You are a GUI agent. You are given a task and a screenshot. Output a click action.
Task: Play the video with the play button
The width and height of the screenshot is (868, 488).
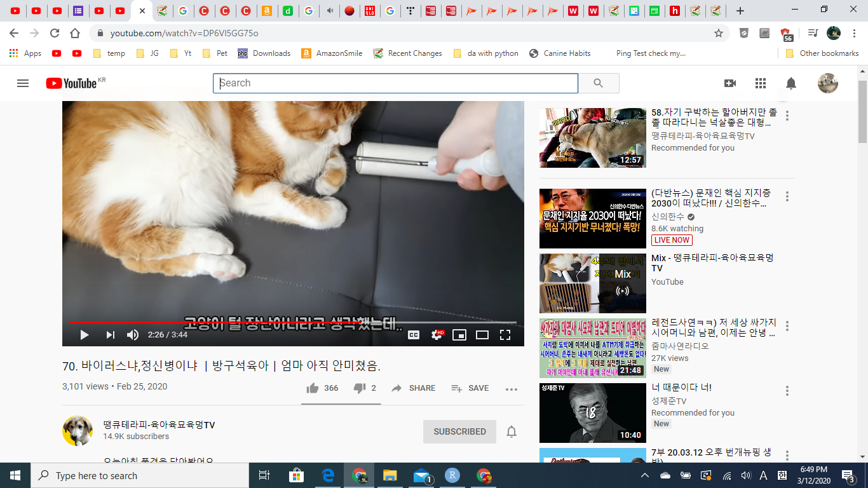[x=84, y=335]
